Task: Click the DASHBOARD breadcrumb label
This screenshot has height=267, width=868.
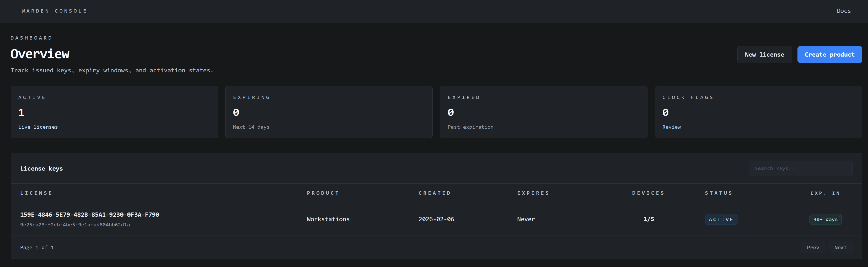Action: click(x=31, y=37)
